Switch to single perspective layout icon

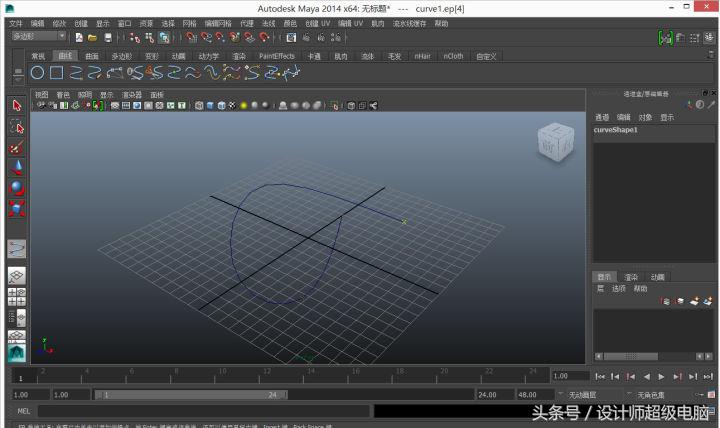pos(17,276)
